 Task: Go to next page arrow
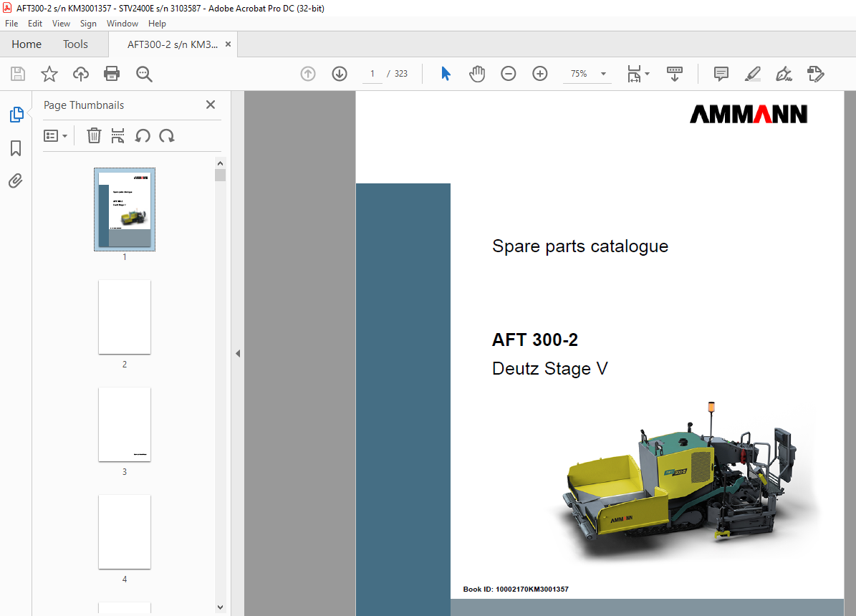(340, 74)
